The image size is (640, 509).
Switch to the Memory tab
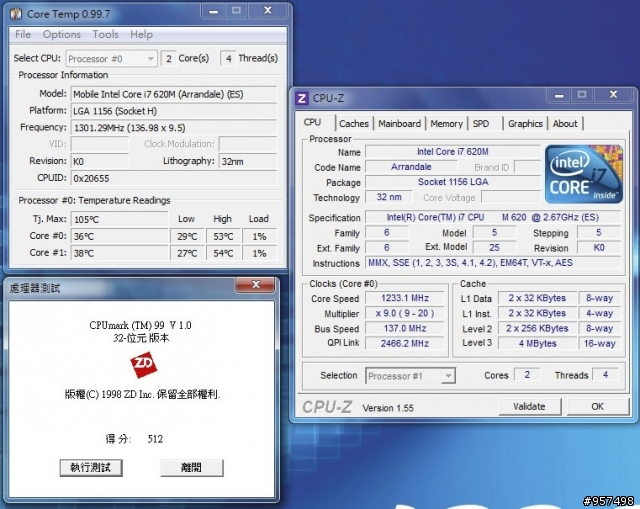click(446, 124)
